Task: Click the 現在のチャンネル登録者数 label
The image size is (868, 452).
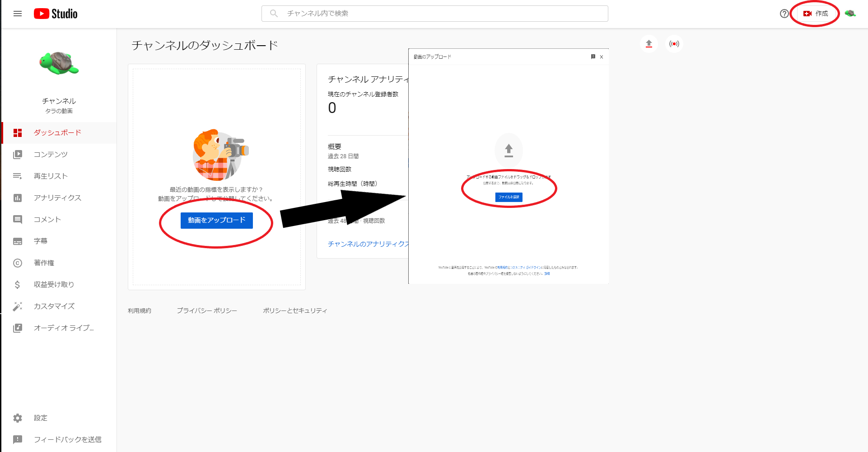Action: point(363,94)
